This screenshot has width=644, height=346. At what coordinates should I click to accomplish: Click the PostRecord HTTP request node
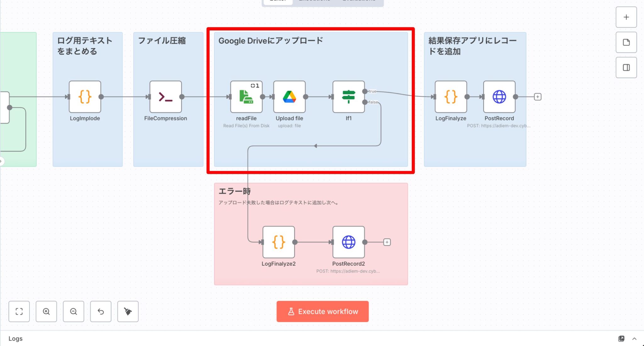click(x=499, y=97)
